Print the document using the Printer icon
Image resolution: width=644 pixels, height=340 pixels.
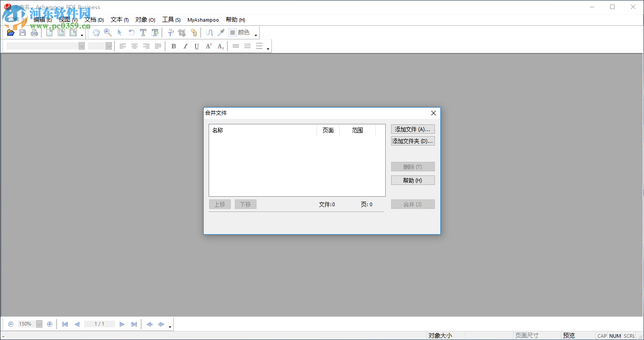point(34,32)
